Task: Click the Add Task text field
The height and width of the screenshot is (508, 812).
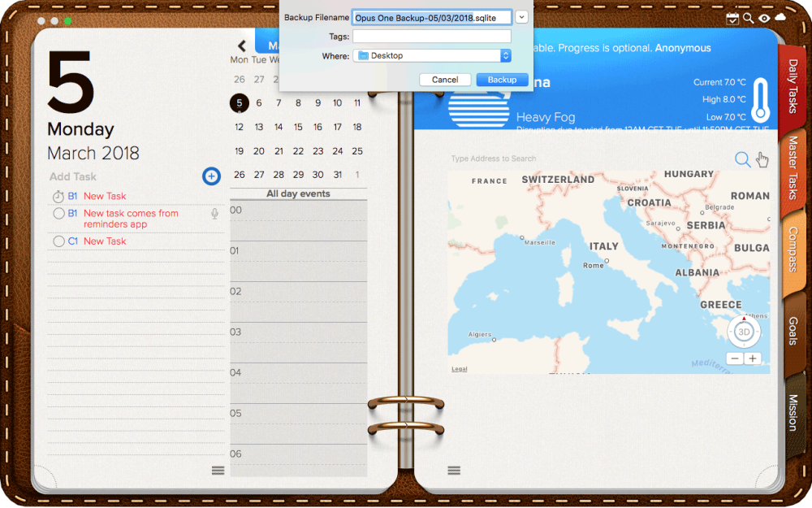Action: pyautogui.click(x=123, y=176)
